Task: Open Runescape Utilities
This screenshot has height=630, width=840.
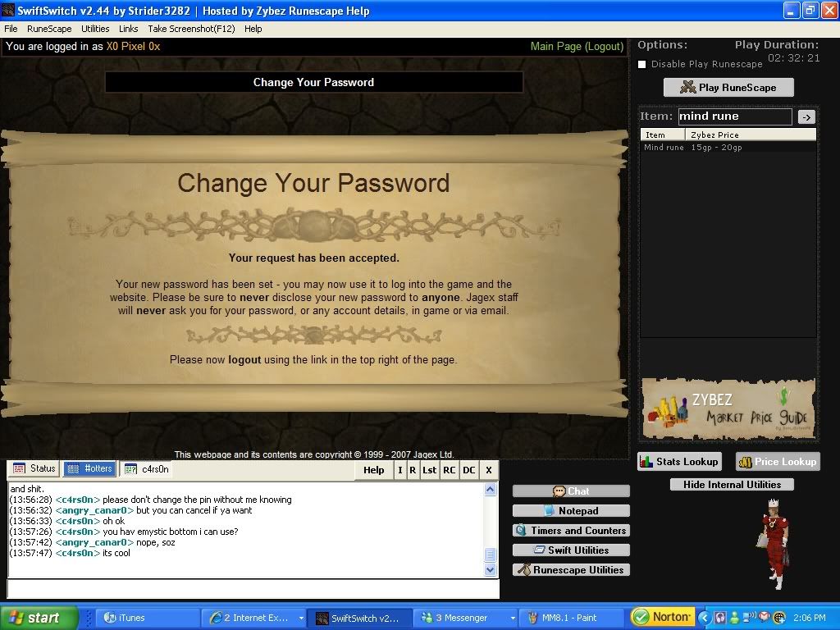Action: [x=571, y=570]
